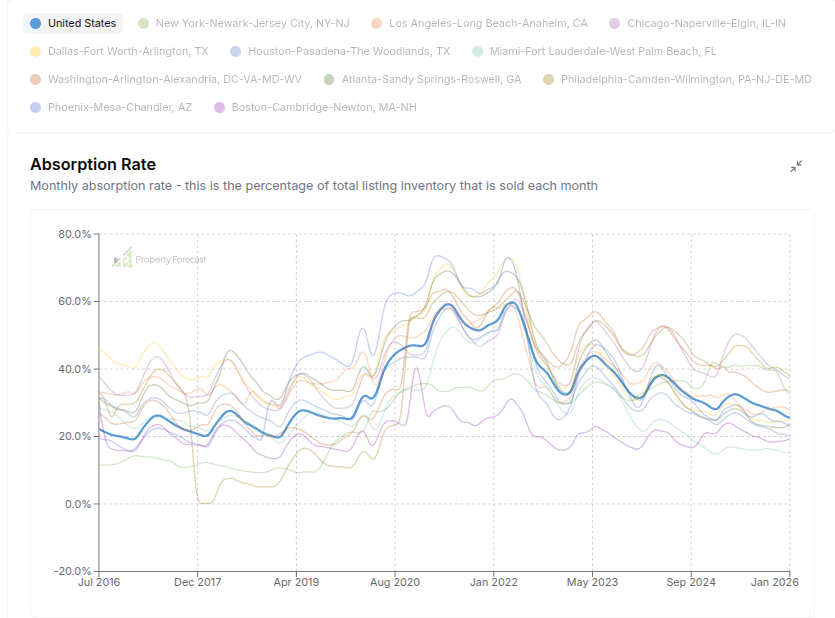The width and height of the screenshot is (835, 618).
Task: Click the Jan 2022 x-axis label
Action: pyautogui.click(x=494, y=582)
